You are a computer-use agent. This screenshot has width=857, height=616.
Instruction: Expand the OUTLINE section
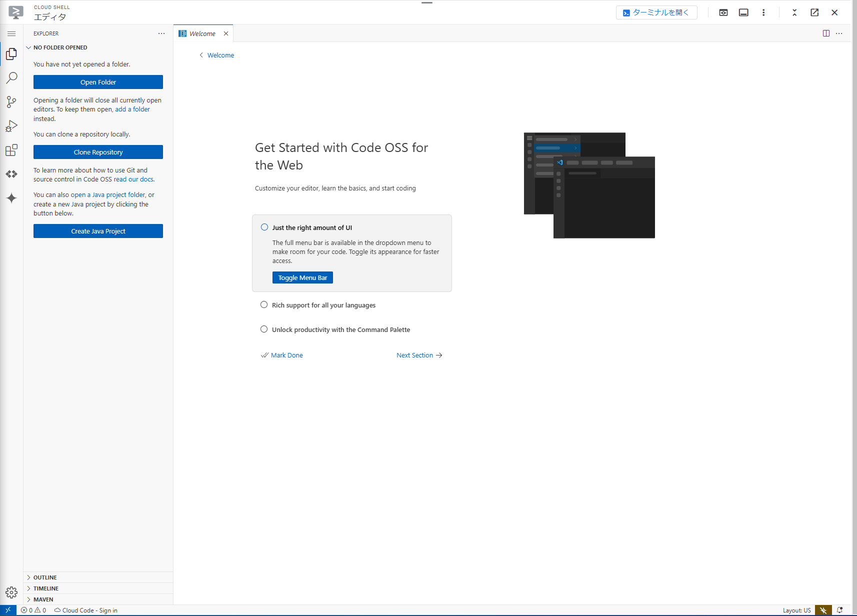(x=98, y=577)
